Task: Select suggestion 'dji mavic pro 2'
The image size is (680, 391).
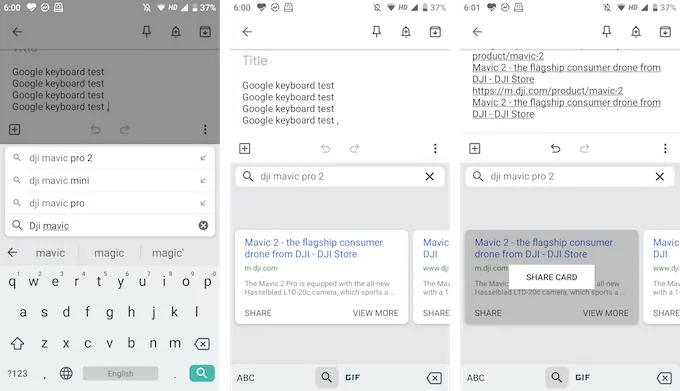Action: click(110, 158)
